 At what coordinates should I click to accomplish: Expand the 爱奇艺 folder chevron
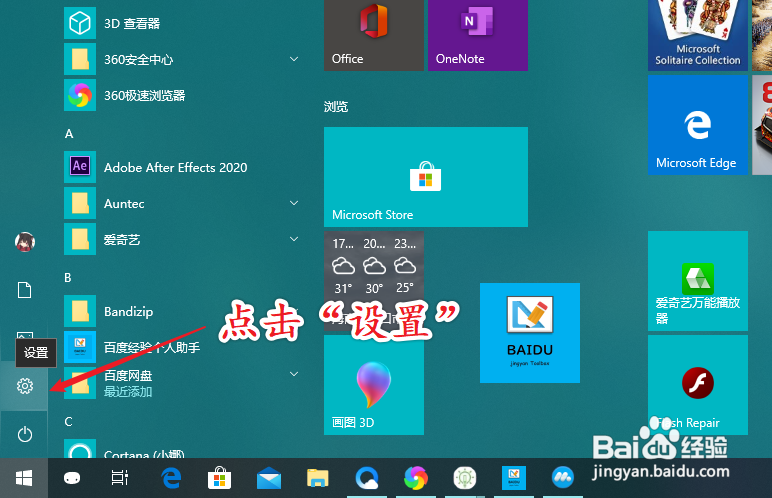[294, 239]
